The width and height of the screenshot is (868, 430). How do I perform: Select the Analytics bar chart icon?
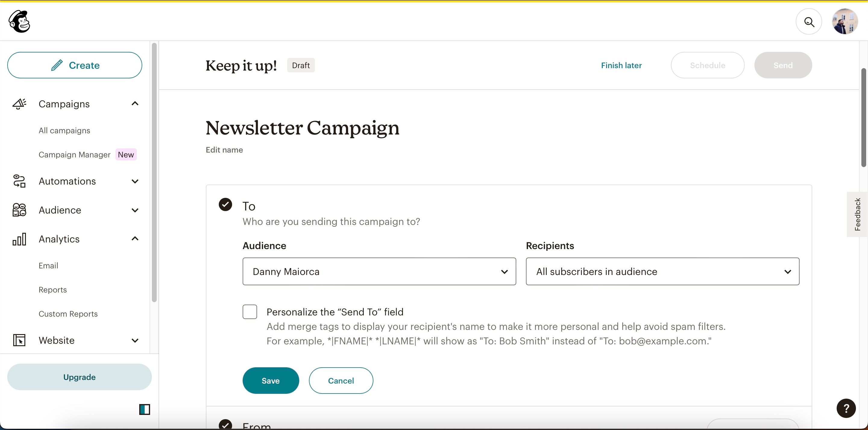tap(19, 239)
